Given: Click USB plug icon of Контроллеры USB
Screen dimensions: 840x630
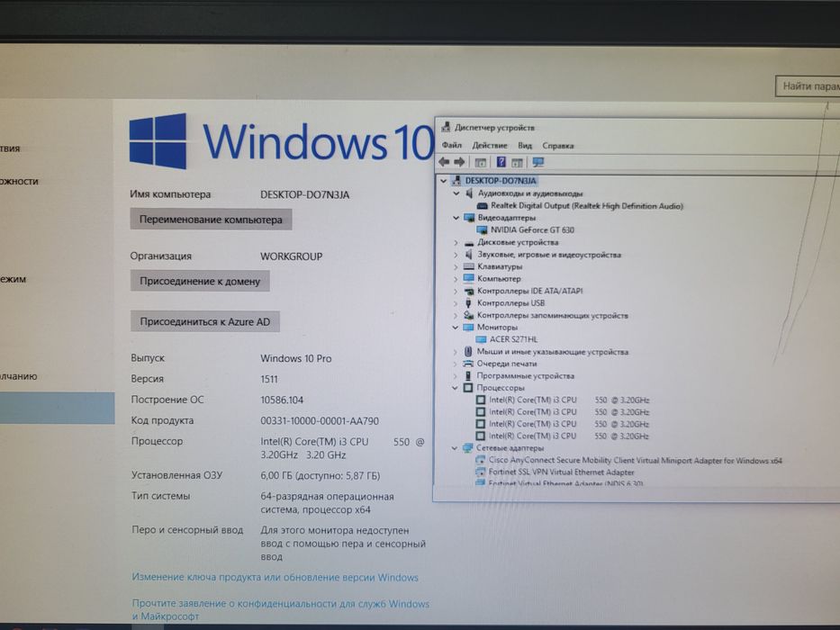Looking at the screenshot, I should 468,303.
